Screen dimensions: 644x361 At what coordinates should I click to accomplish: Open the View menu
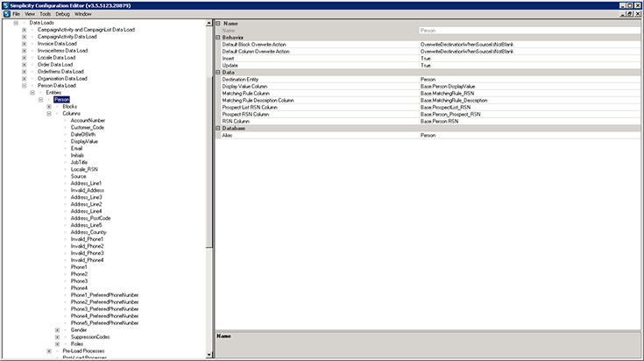point(30,14)
